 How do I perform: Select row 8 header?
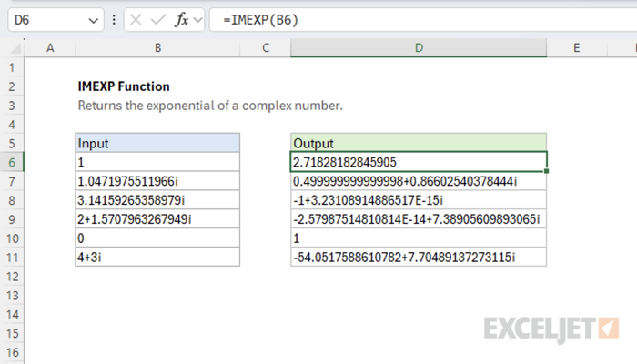12,200
